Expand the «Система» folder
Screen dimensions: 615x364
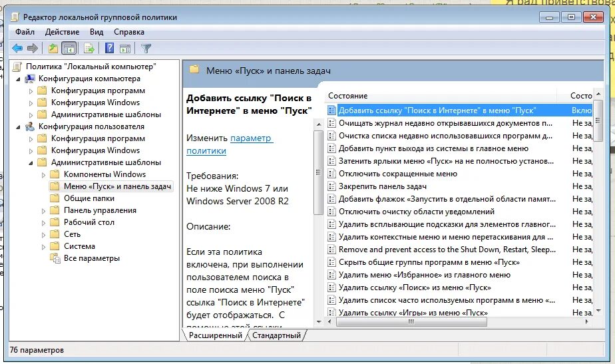[x=43, y=247]
